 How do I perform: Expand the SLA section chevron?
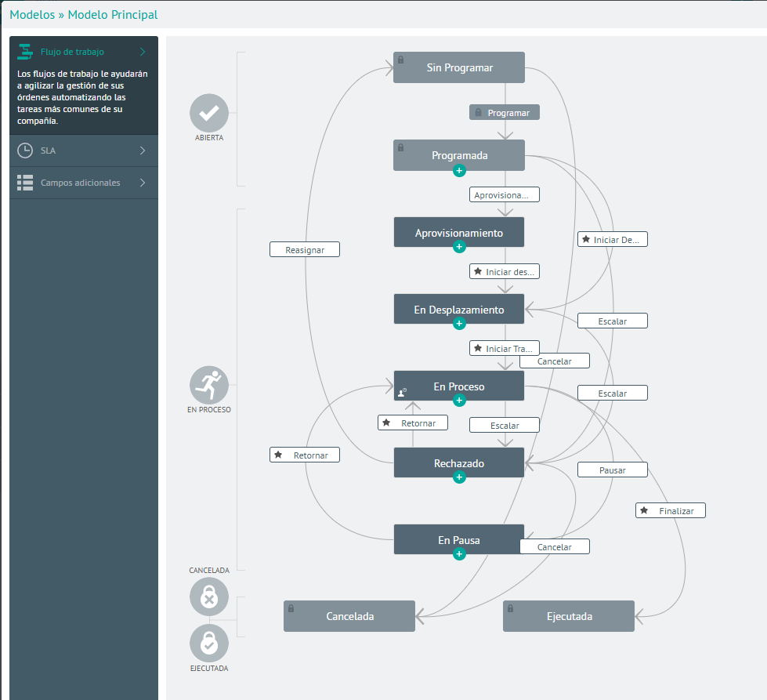point(143,151)
